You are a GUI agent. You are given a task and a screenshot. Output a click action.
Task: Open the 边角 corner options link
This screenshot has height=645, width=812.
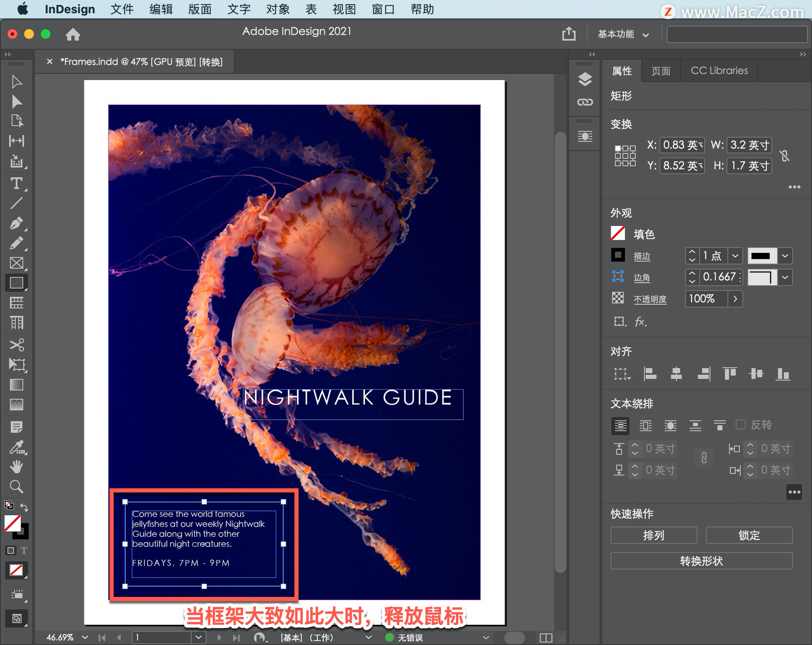click(642, 278)
